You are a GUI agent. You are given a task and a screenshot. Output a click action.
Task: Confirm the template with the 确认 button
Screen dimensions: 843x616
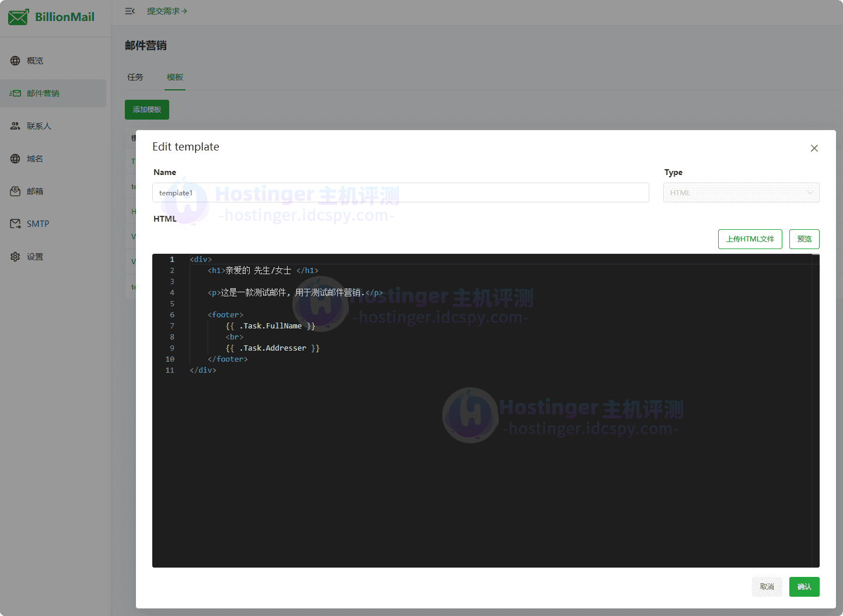pyautogui.click(x=804, y=587)
